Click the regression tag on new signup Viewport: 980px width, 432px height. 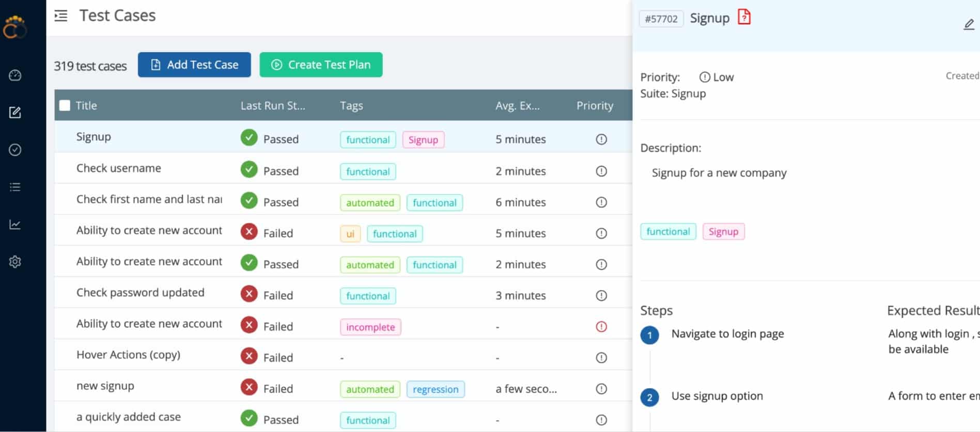(x=435, y=389)
